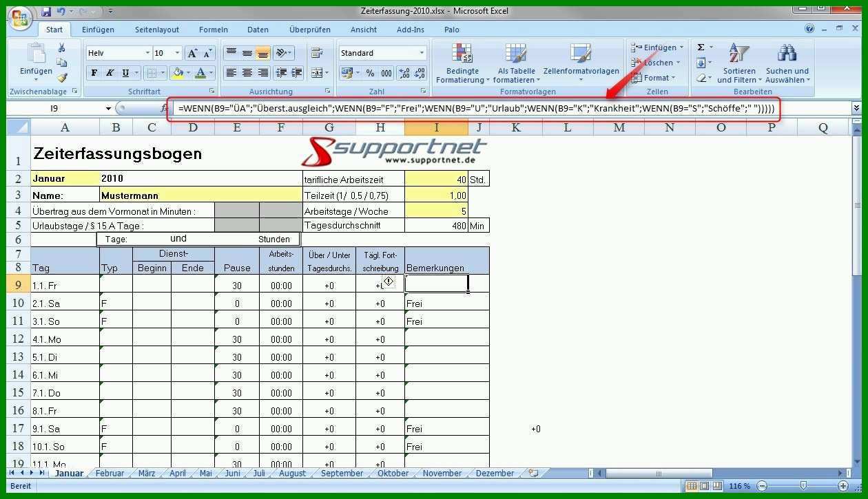
Task: Toggle bottom vertical alignment
Action: (x=262, y=53)
